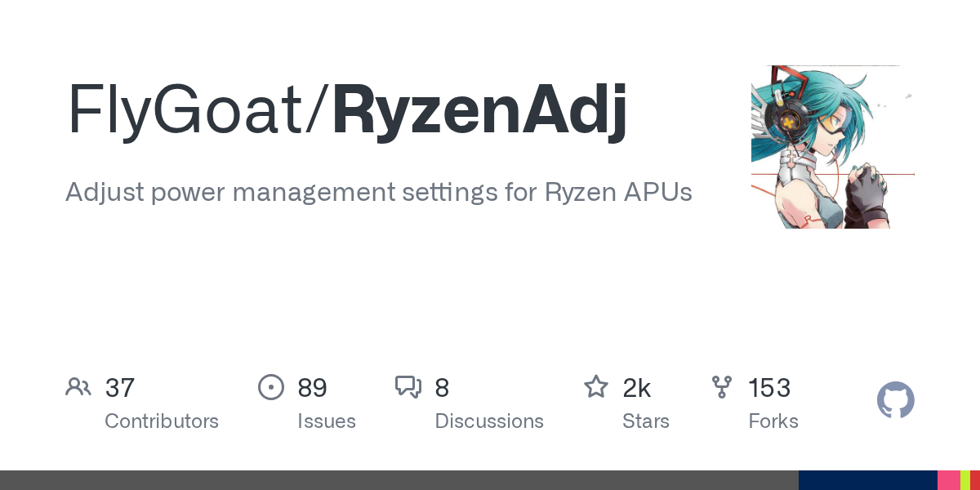Select the gray language bar segment

tap(399, 480)
